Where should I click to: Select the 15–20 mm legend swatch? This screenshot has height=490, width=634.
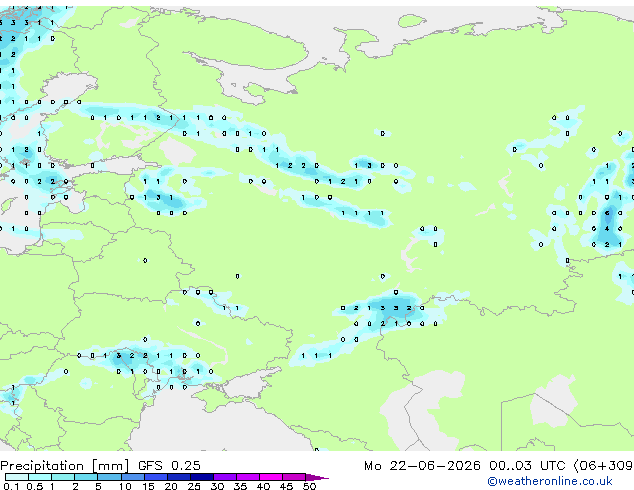(156, 477)
